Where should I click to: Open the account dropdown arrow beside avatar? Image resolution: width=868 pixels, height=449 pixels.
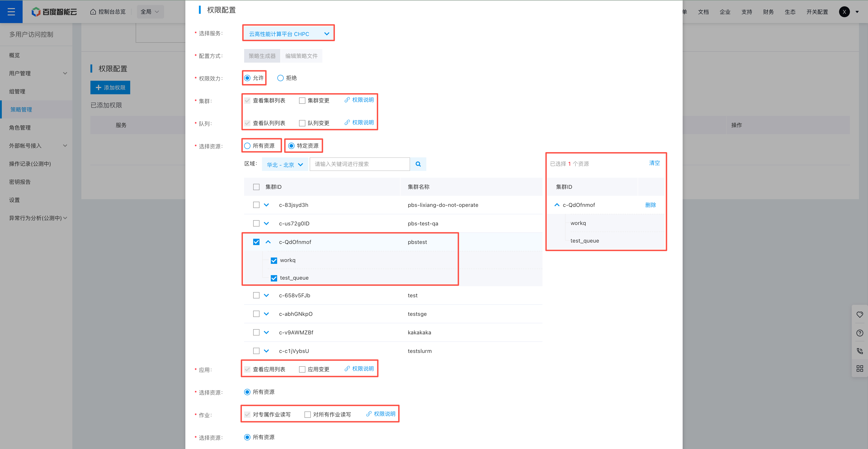click(x=857, y=12)
